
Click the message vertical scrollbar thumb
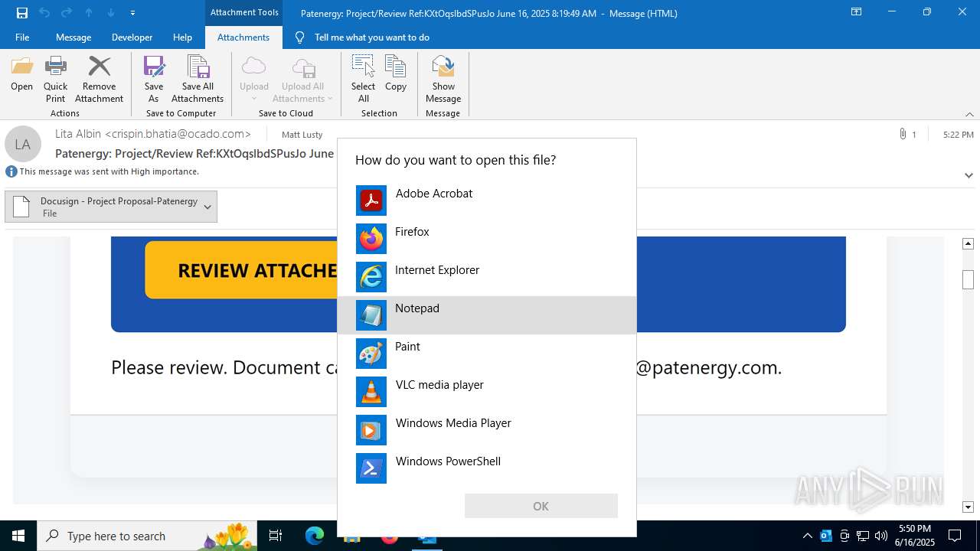(x=968, y=279)
